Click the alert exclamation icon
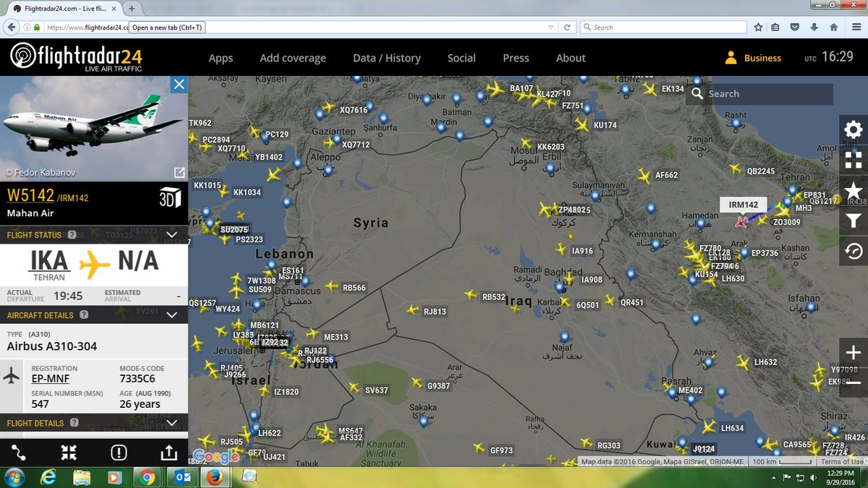 [119, 453]
